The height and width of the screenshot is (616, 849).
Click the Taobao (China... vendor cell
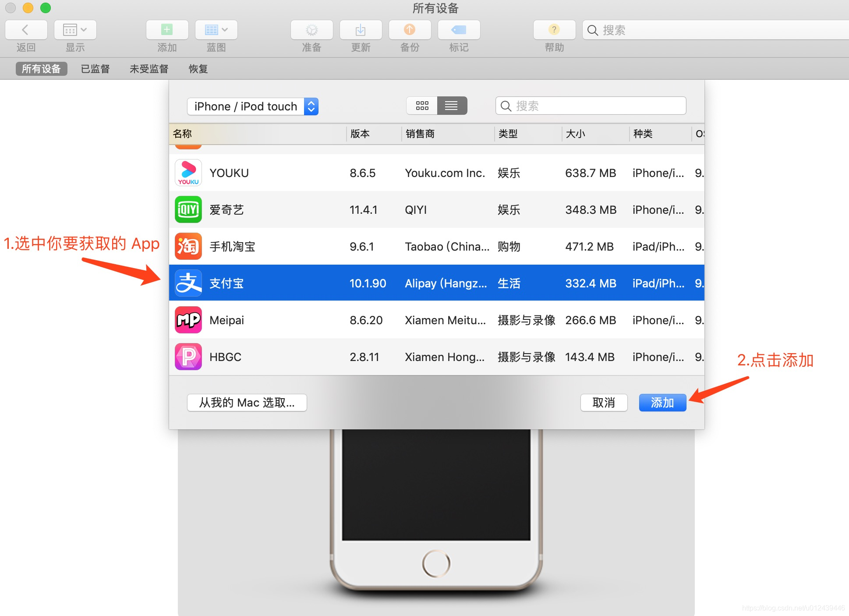[x=447, y=247]
